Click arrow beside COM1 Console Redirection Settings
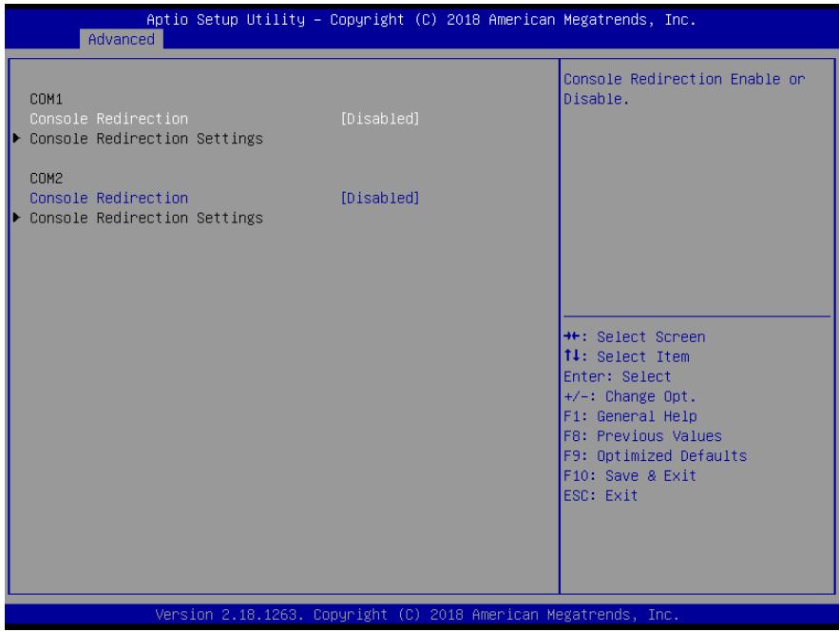Image resolution: width=840 pixels, height=632 pixels. point(16,138)
